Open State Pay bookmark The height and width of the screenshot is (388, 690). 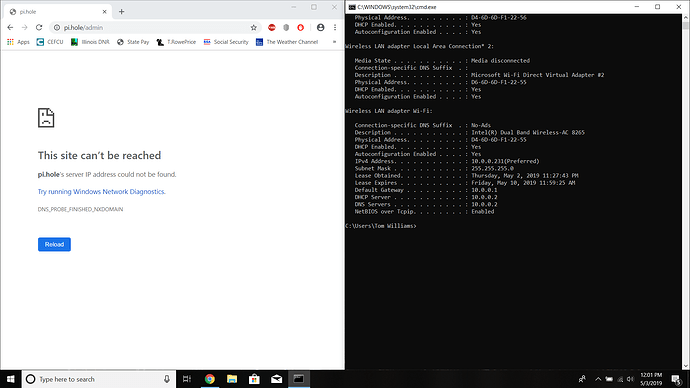point(133,42)
